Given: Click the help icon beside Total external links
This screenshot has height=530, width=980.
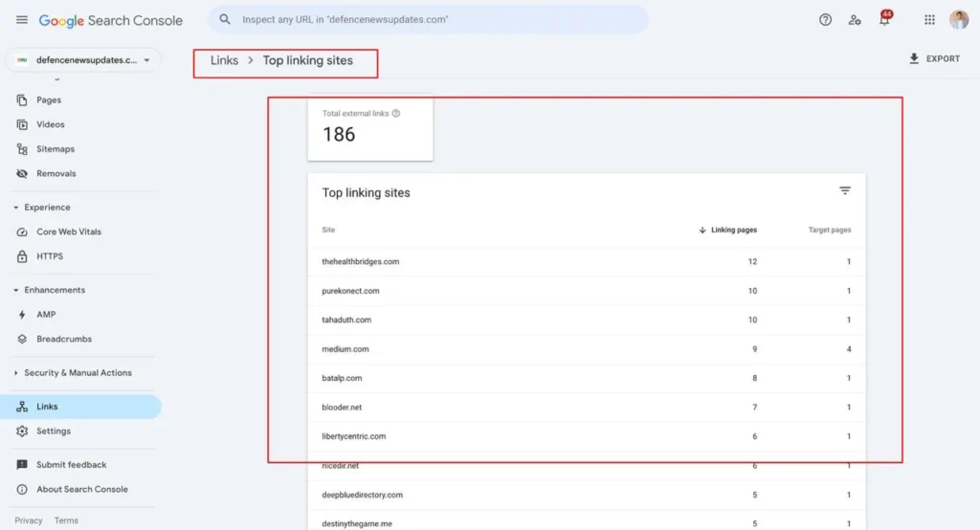Looking at the screenshot, I should (x=396, y=113).
